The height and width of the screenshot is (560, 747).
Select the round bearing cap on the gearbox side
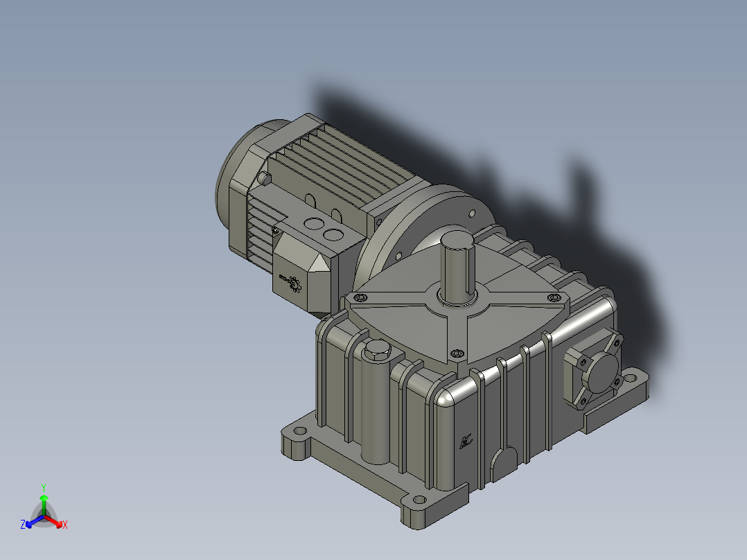pyautogui.click(x=601, y=374)
